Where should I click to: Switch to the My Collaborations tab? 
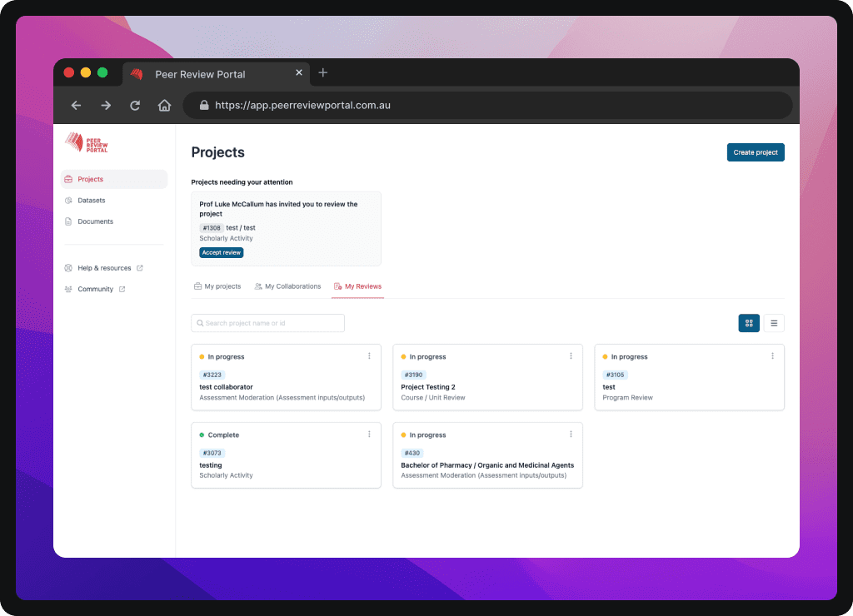tap(287, 286)
